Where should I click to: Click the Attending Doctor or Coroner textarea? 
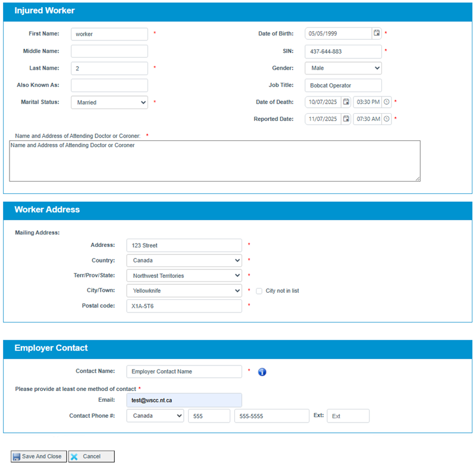coord(215,161)
